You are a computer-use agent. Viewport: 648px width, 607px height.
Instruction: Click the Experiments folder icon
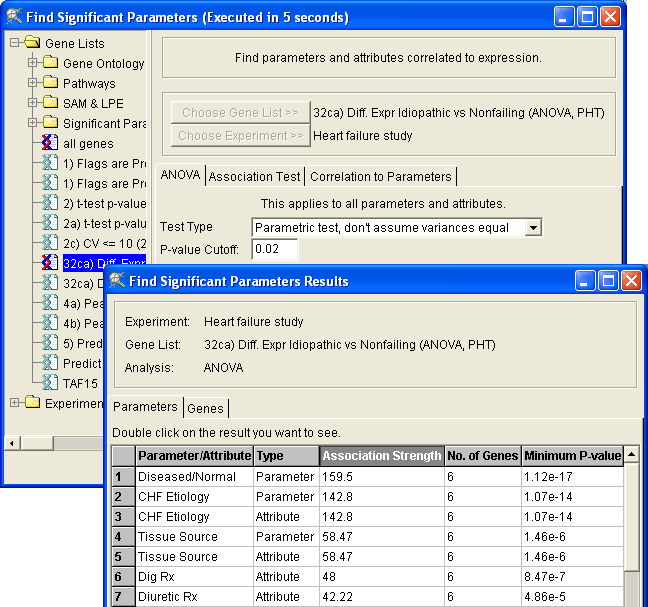click(32, 403)
